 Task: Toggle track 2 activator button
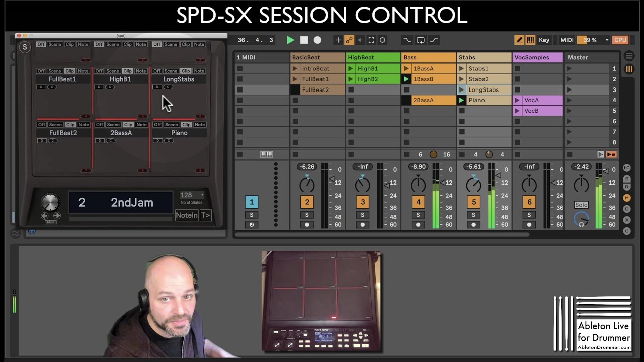[x=307, y=202]
